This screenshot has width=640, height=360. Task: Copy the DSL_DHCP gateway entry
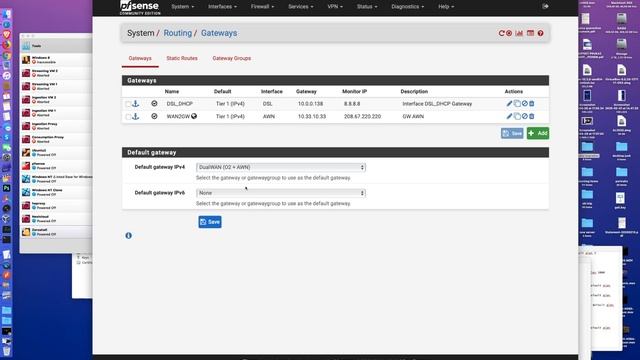[x=517, y=104]
